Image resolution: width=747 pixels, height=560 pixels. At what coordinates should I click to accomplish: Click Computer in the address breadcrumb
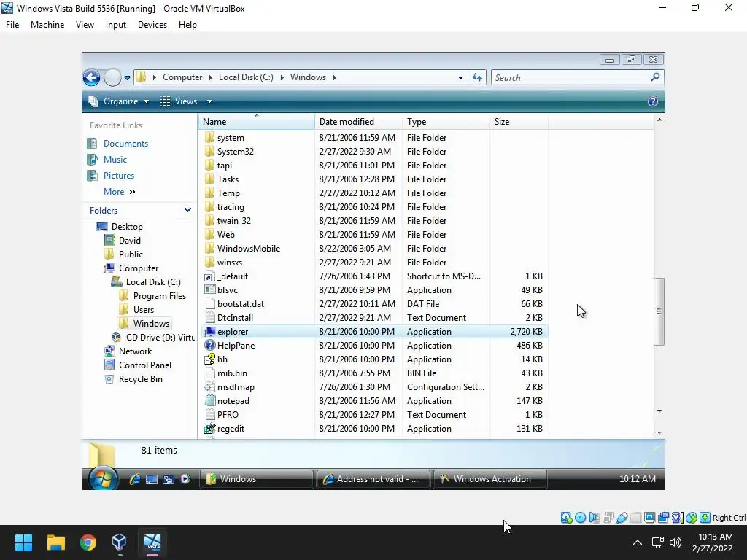pos(182,77)
